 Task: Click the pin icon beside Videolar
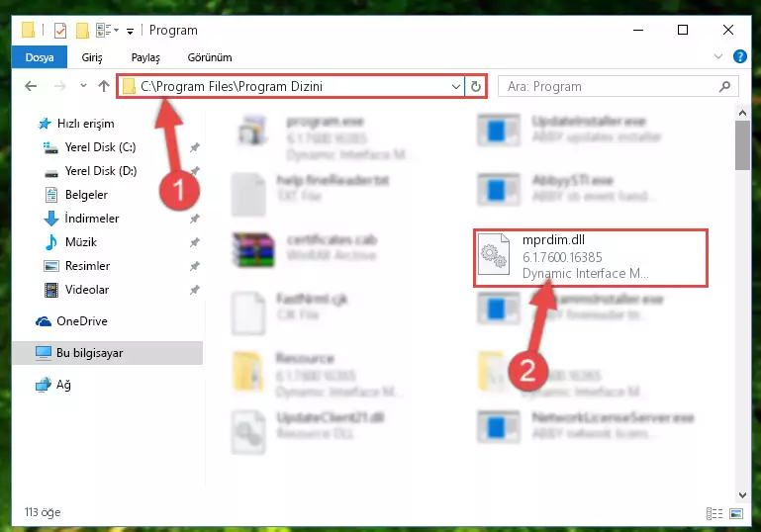pyautogui.click(x=195, y=290)
